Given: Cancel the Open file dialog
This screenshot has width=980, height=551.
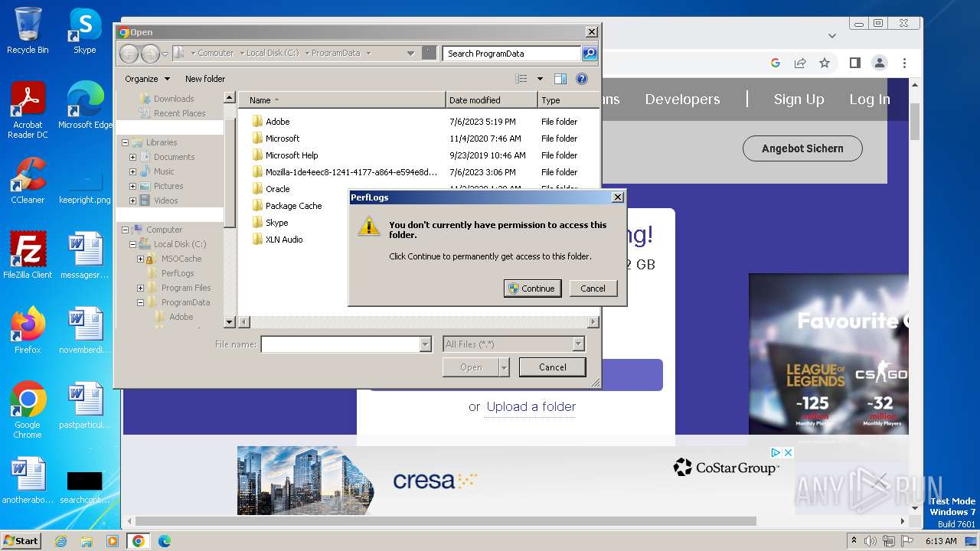Looking at the screenshot, I should 552,367.
